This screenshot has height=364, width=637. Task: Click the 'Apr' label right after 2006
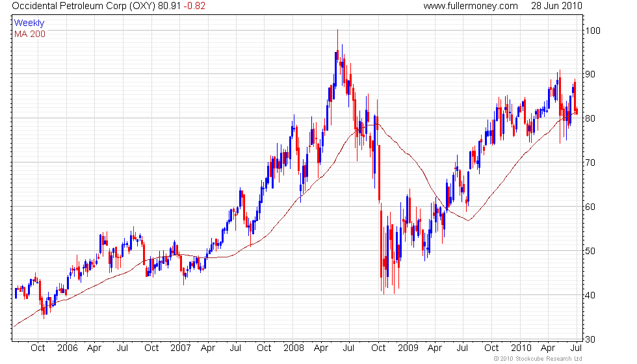click(94, 348)
